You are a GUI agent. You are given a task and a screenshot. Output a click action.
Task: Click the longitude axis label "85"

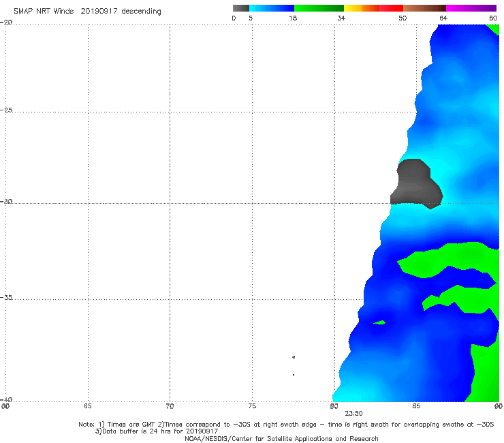point(416,406)
